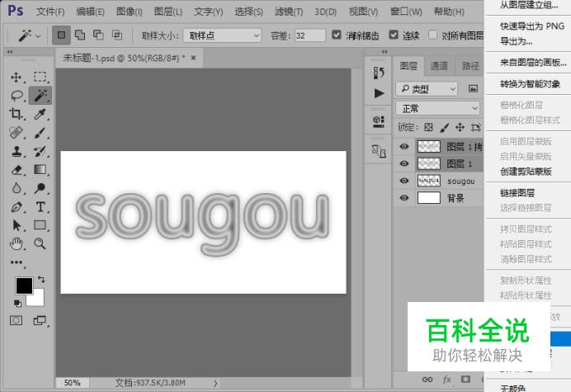Select the Blur tool
The image size is (571, 392).
click(16, 188)
